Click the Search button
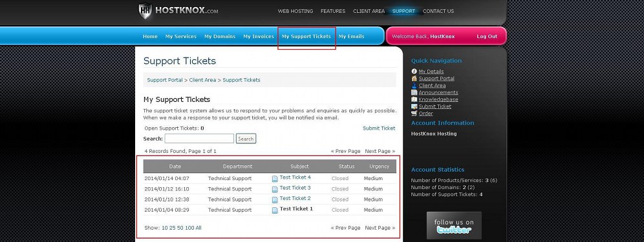 pyautogui.click(x=246, y=139)
